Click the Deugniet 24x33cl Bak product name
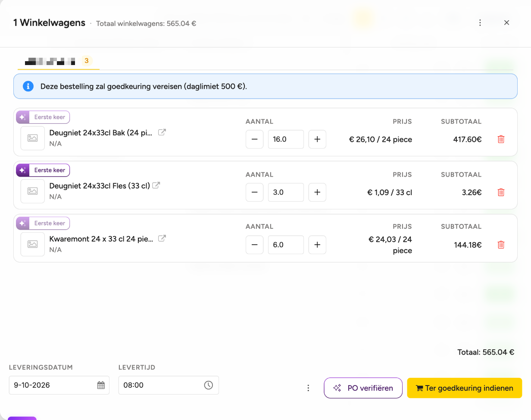Image resolution: width=531 pixels, height=420 pixels. pos(101,133)
